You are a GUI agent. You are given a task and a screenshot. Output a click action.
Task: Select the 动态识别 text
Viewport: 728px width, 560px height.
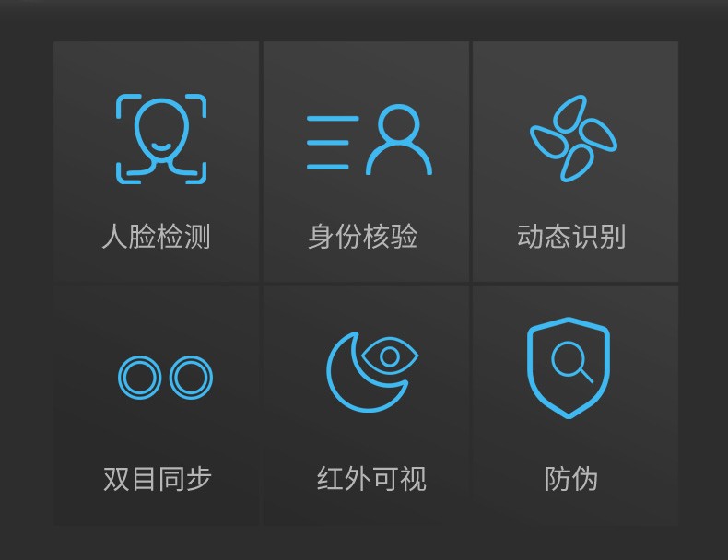(571, 236)
